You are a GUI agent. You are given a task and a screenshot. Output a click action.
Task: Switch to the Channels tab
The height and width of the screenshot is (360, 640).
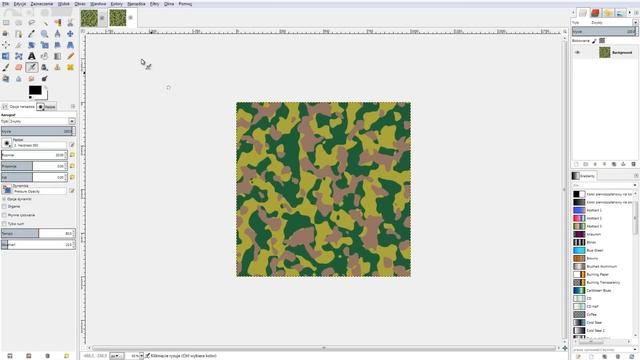click(x=595, y=13)
